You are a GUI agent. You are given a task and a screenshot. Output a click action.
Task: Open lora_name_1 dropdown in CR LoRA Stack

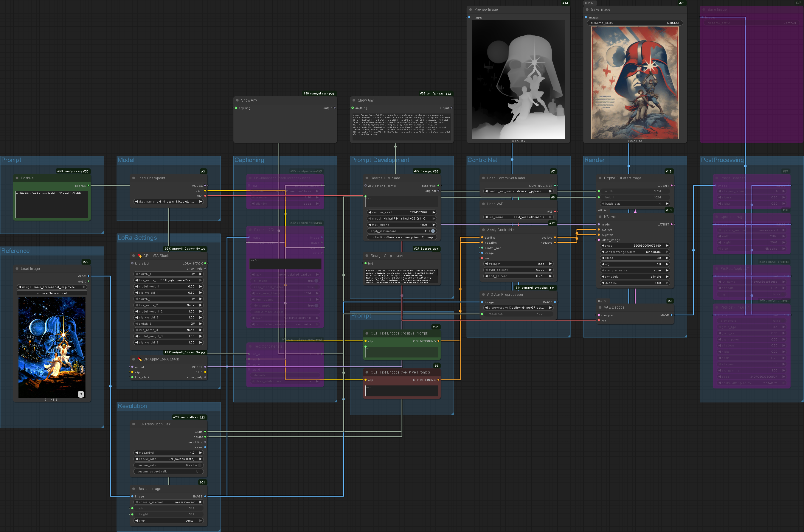pos(169,280)
